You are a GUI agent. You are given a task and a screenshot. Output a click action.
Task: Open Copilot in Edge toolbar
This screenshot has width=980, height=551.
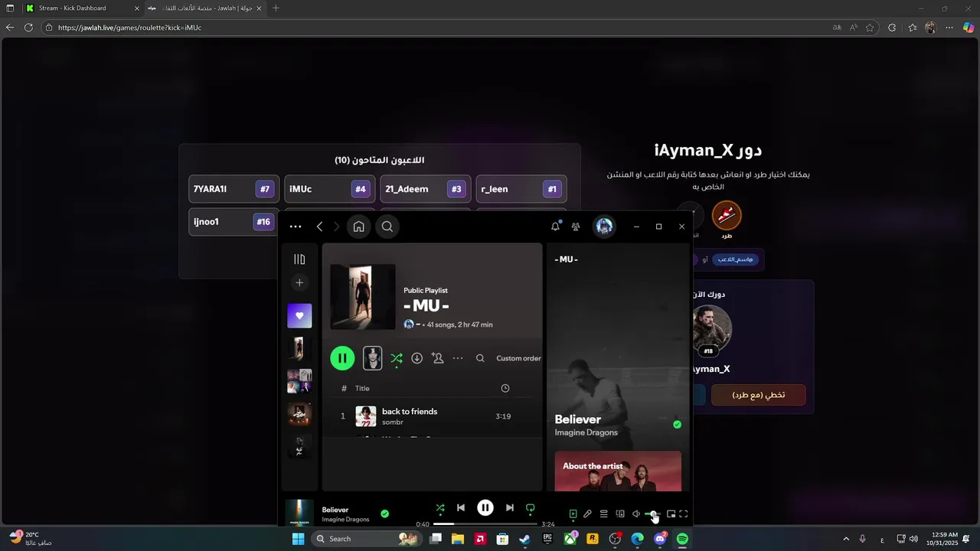click(969, 28)
